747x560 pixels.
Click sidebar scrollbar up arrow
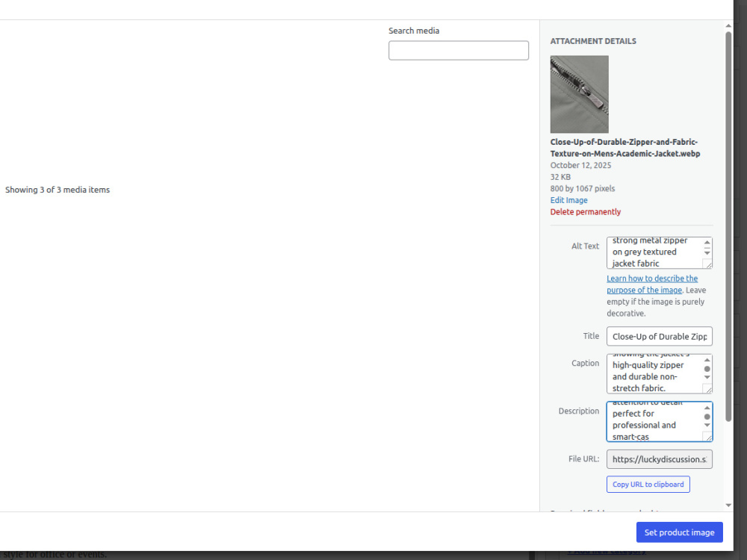pyautogui.click(x=728, y=25)
